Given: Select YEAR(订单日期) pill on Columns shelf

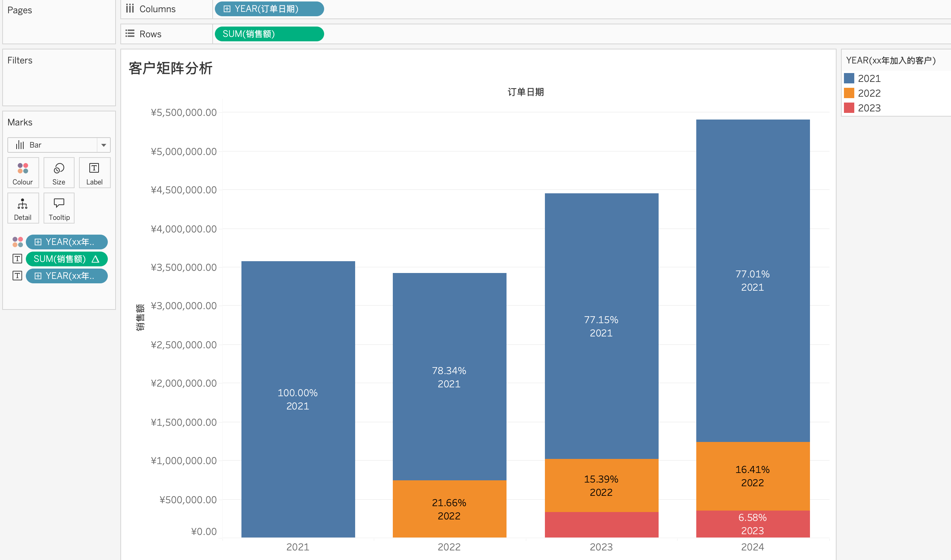Looking at the screenshot, I should click(x=272, y=9).
